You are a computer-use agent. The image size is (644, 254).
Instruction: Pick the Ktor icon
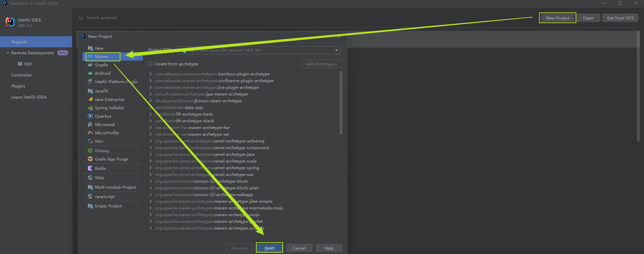point(90,141)
